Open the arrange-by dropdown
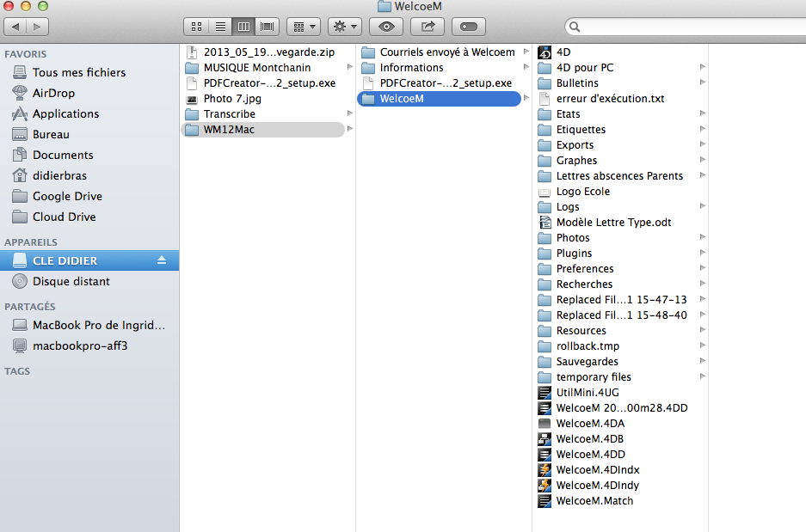The width and height of the screenshot is (806, 532). [x=304, y=27]
